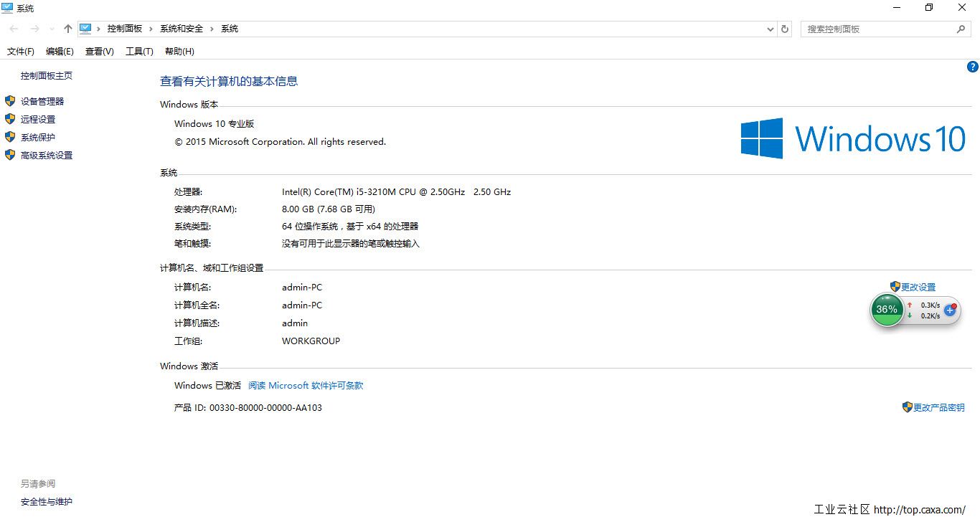Close the 系统 window
Screen dimensions: 980x522
(x=962, y=8)
